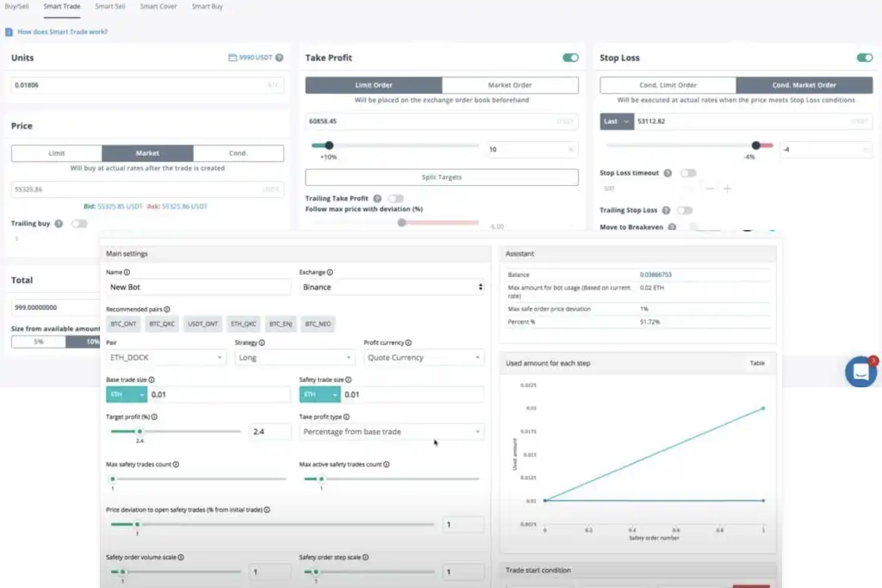Click the Split Targets button

pyautogui.click(x=441, y=177)
